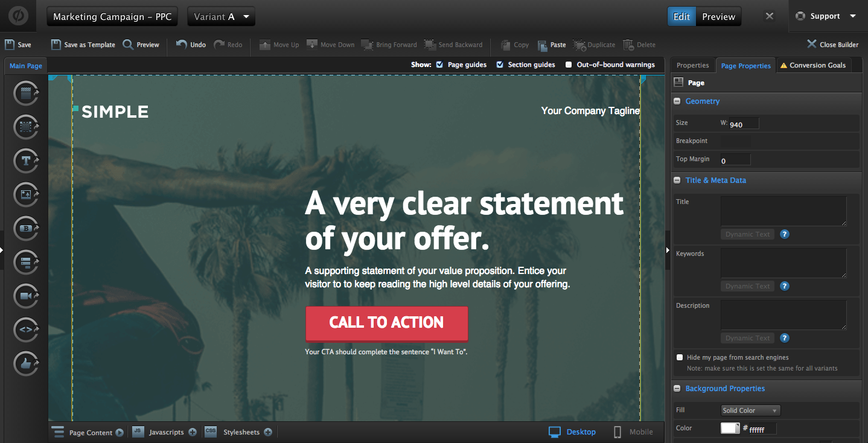Select the Section tool at sidebar top
868x443 pixels.
[26, 94]
